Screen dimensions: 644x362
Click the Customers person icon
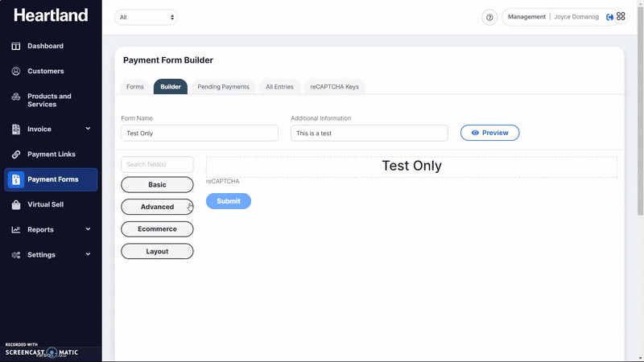pos(15,71)
